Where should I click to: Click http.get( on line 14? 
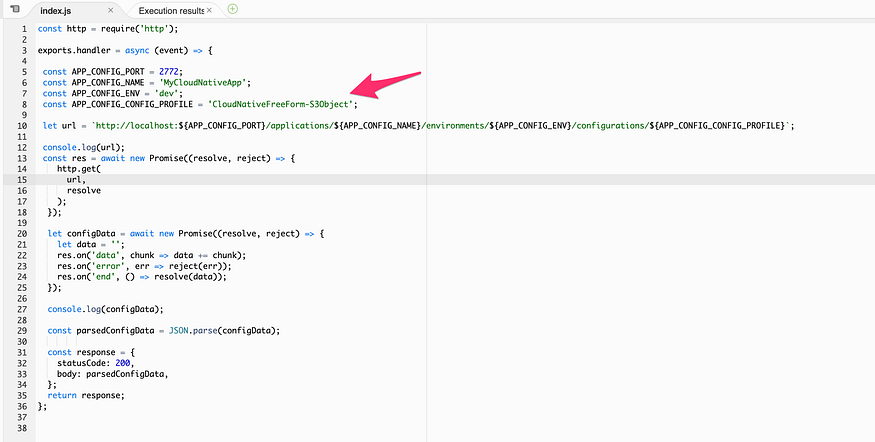[79, 169]
